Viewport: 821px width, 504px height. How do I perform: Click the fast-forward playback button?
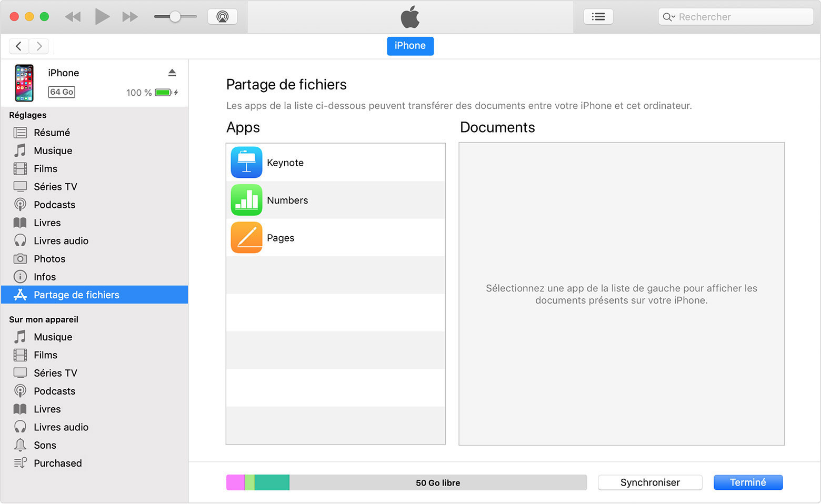pos(130,17)
